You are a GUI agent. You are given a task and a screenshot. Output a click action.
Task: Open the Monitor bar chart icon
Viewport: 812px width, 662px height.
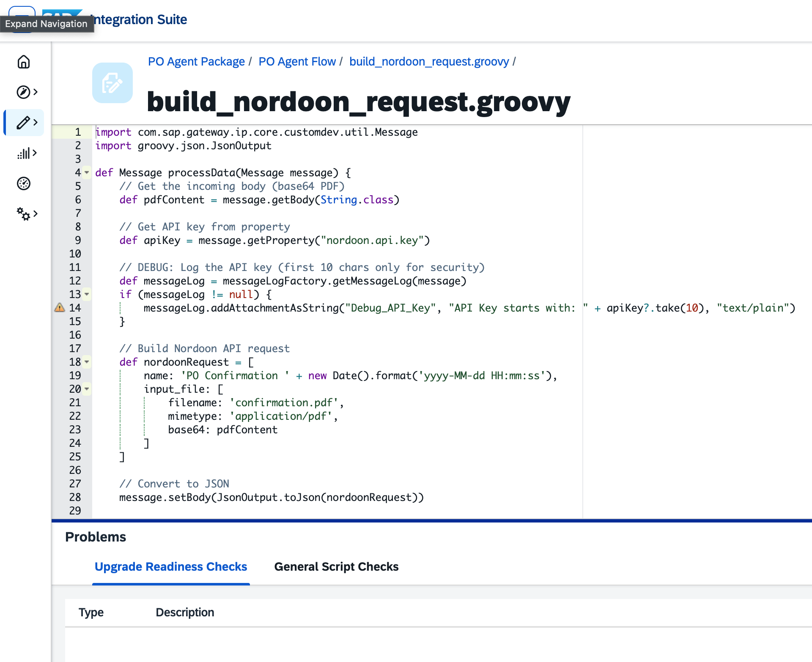24,153
